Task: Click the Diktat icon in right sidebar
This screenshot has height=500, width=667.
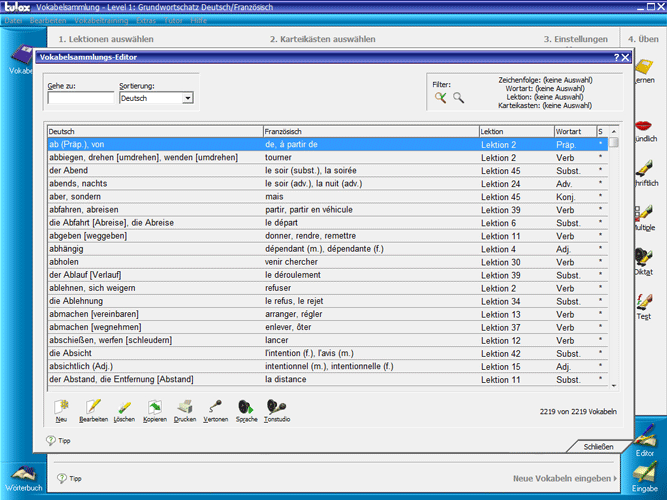Action: coord(643,257)
